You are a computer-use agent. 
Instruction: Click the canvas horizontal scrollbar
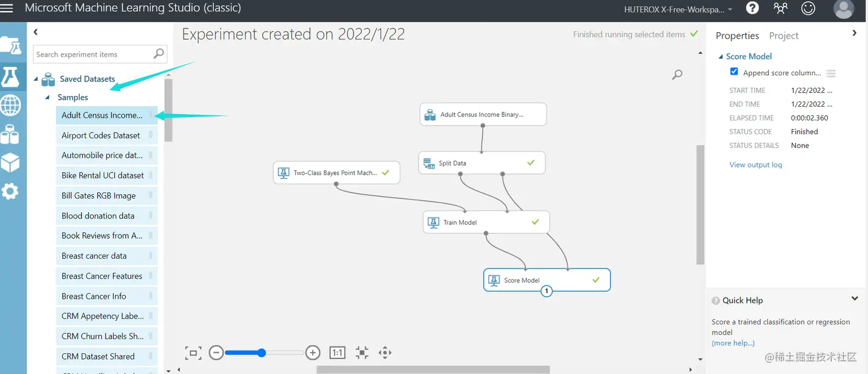click(x=433, y=369)
